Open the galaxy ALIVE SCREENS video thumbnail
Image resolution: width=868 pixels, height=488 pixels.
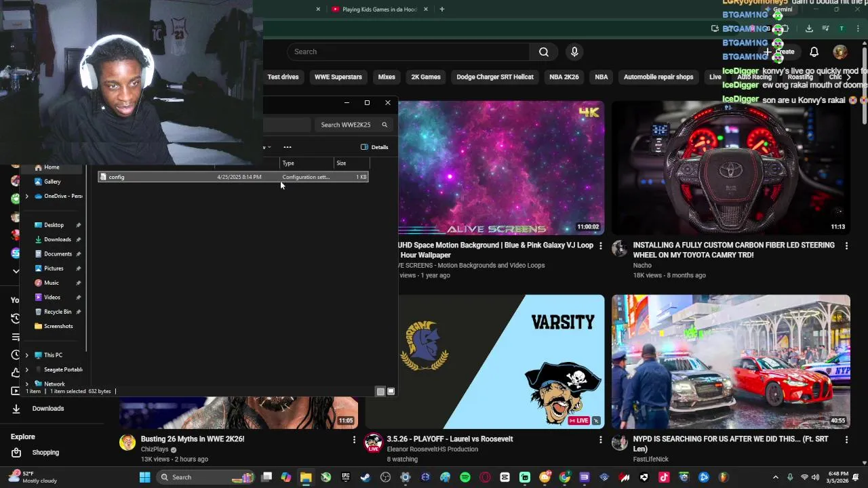(x=501, y=168)
